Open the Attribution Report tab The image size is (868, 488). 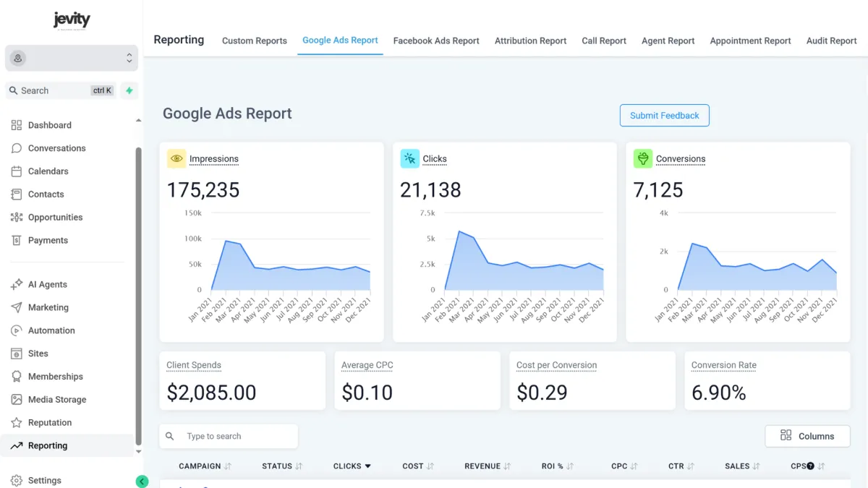pos(530,41)
